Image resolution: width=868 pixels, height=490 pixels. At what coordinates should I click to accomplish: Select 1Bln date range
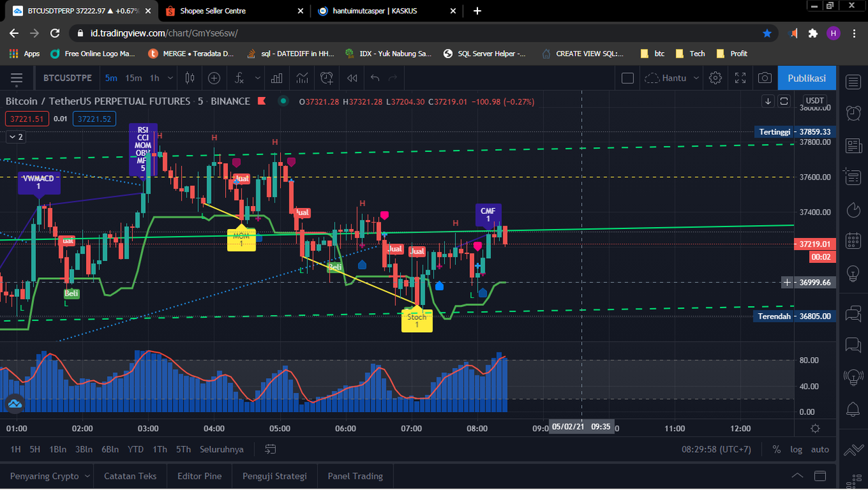(x=58, y=449)
